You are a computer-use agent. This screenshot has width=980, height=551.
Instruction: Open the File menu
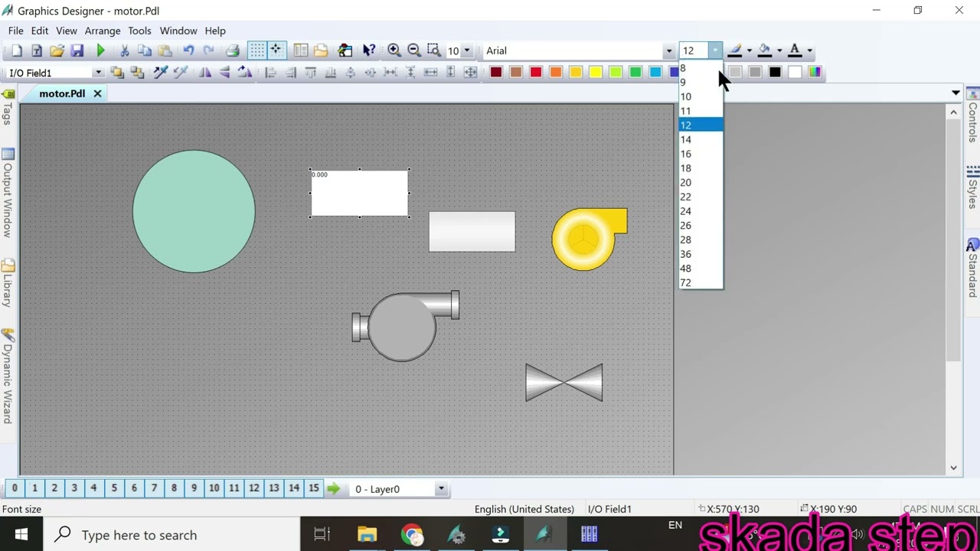click(15, 31)
